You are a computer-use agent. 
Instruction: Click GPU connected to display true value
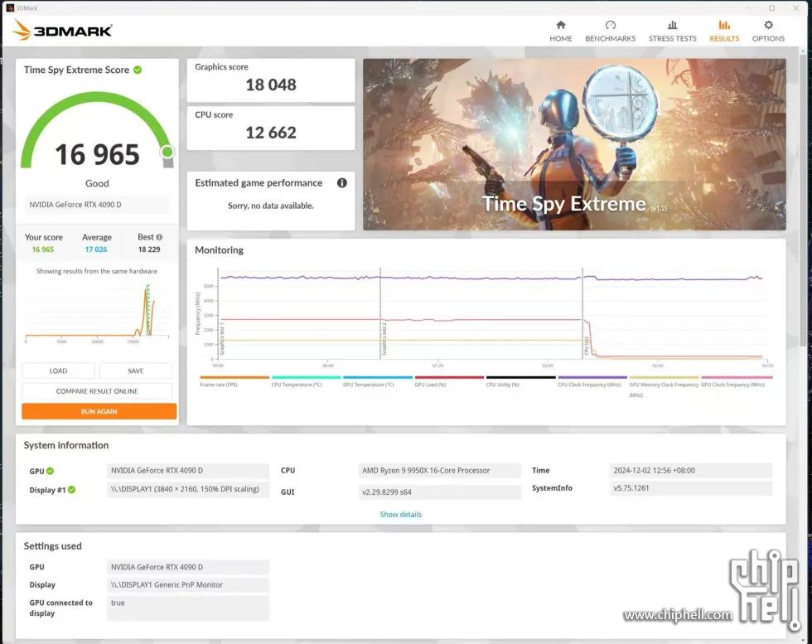[188, 608]
